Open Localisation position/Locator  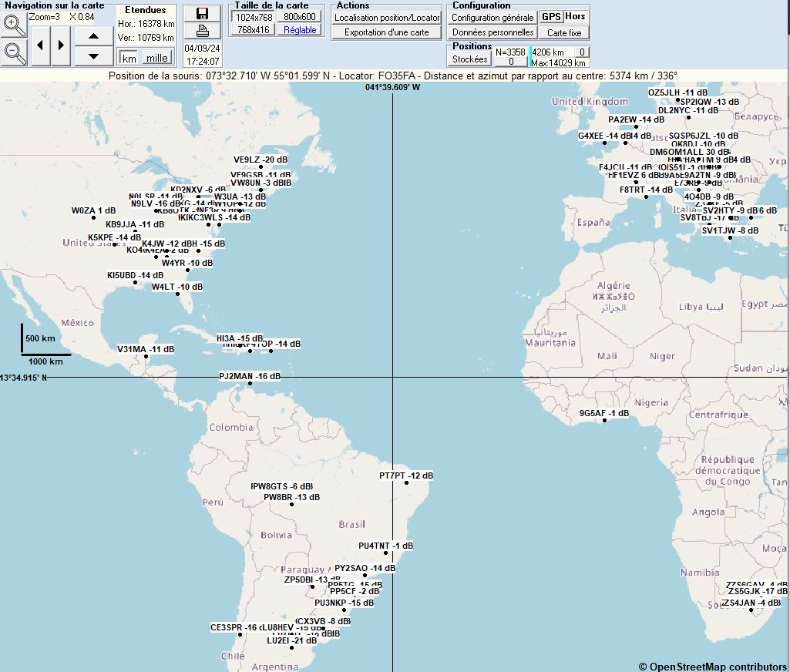pyautogui.click(x=387, y=17)
